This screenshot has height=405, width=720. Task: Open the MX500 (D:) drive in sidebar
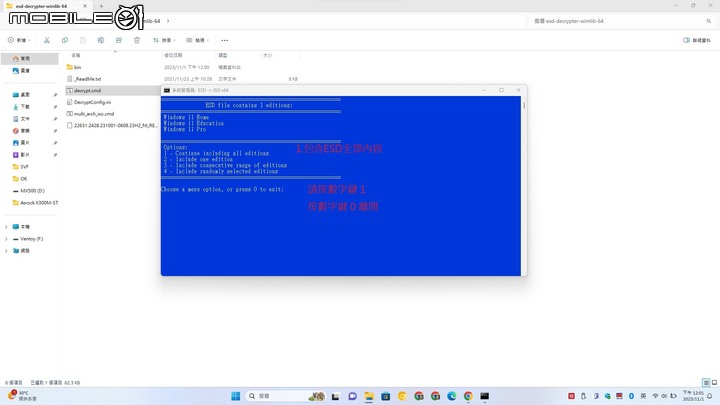point(30,191)
